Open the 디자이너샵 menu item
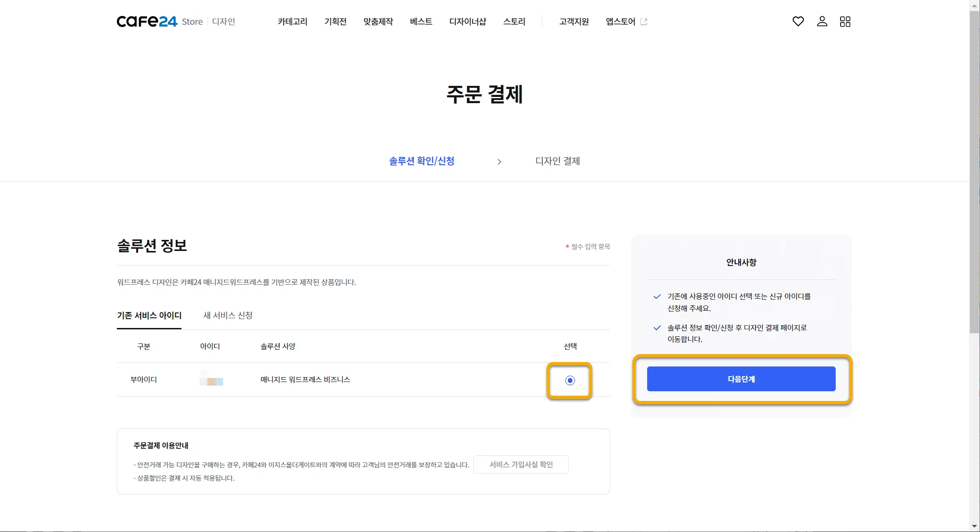Screen dimensions: 980x532 (x=467, y=21)
